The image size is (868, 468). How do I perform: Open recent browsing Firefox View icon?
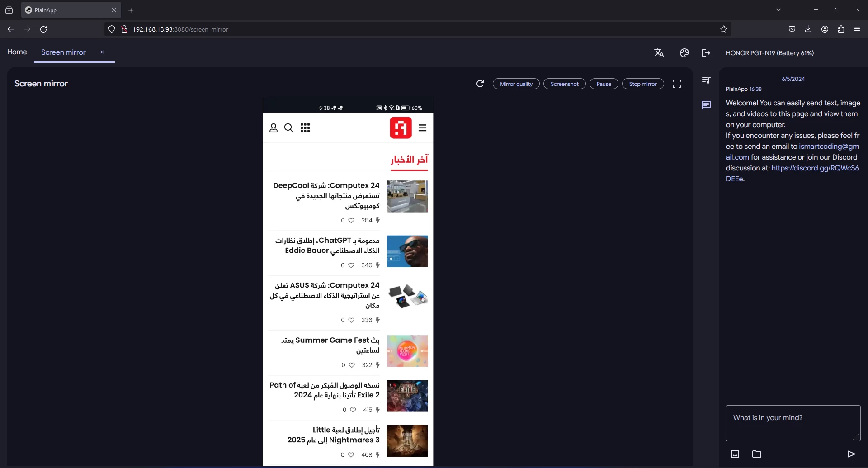(x=9, y=10)
